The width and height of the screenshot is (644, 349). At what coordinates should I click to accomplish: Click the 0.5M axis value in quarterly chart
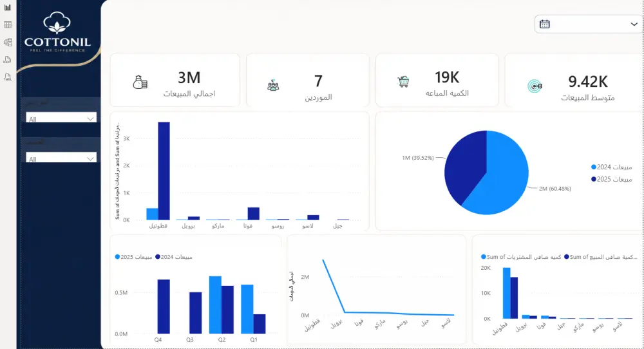click(x=121, y=293)
